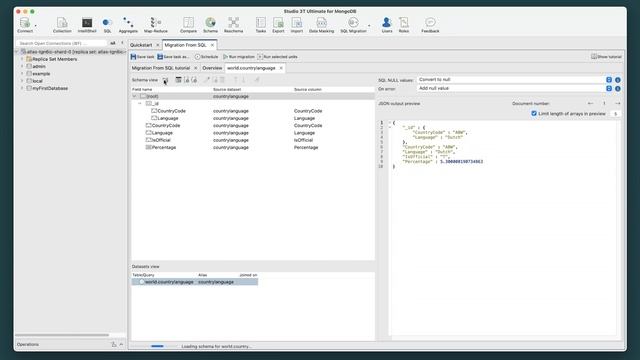Click the table-shaped second icon in the Schema view toolbar

click(x=178, y=80)
